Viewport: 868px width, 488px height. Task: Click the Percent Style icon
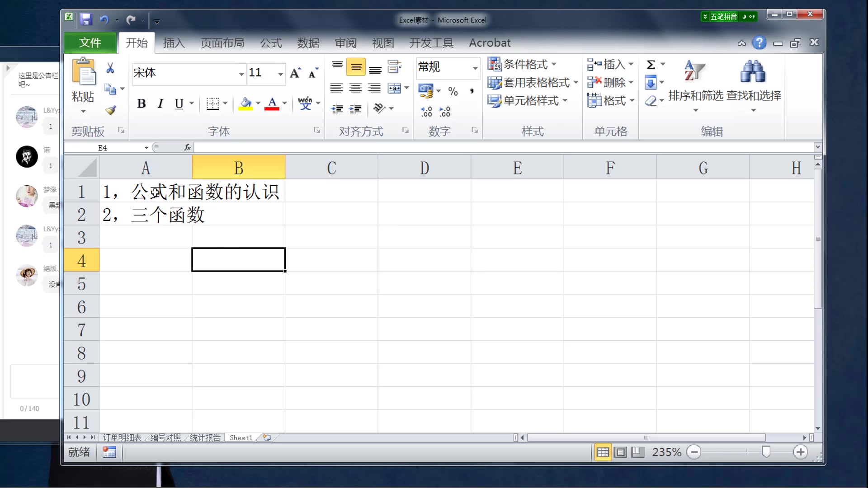click(453, 91)
